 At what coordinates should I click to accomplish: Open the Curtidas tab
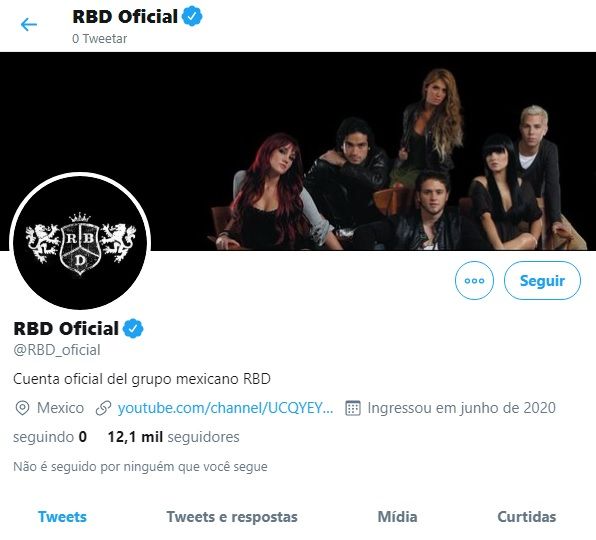[x=526, y=517]
